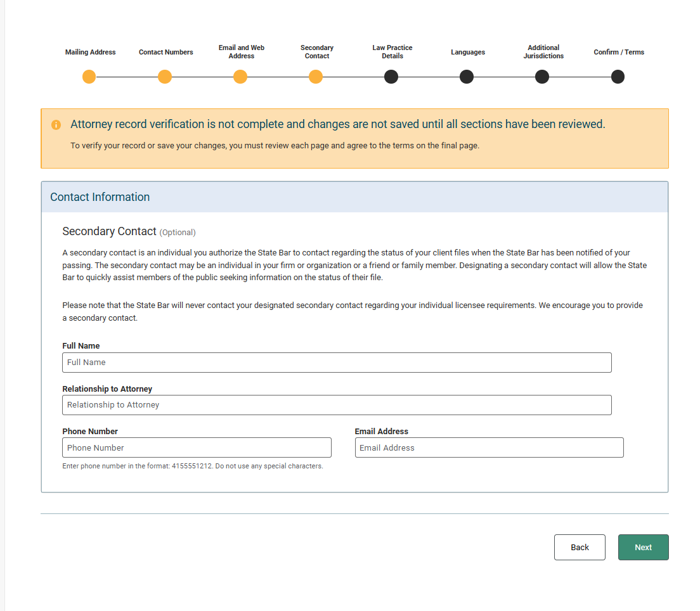700x611 pixels.
Task: Jump to Law Practice Details step dot
Action: 391,77
